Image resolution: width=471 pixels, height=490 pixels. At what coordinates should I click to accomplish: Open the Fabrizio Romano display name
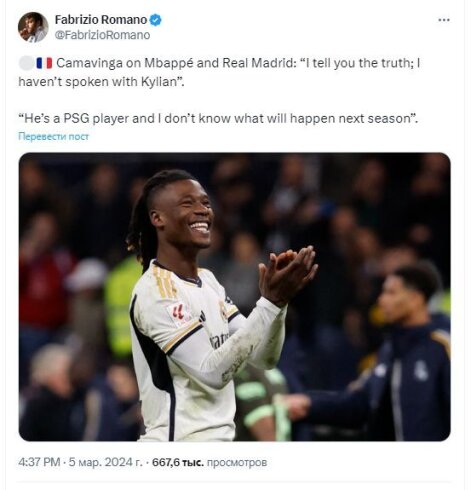(101, 20)
